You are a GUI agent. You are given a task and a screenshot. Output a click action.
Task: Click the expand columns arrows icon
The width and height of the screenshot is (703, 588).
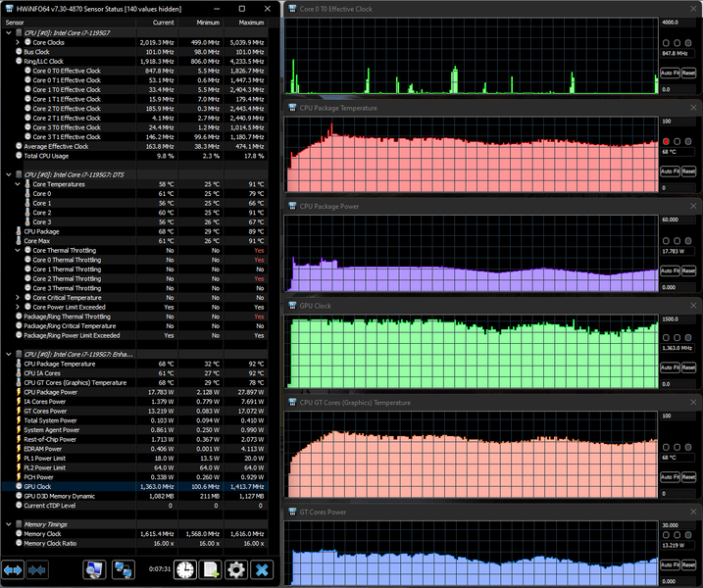14,569
